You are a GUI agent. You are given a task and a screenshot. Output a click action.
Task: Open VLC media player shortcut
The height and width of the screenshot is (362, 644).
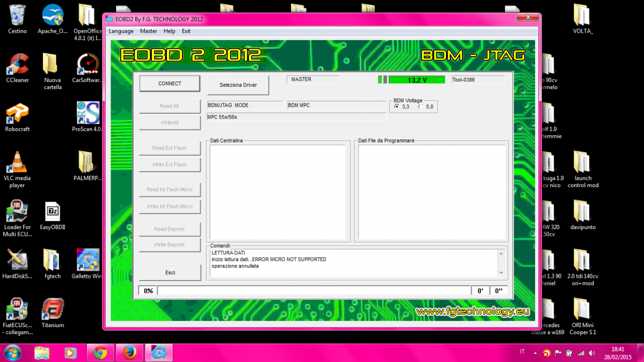[17, 169]
